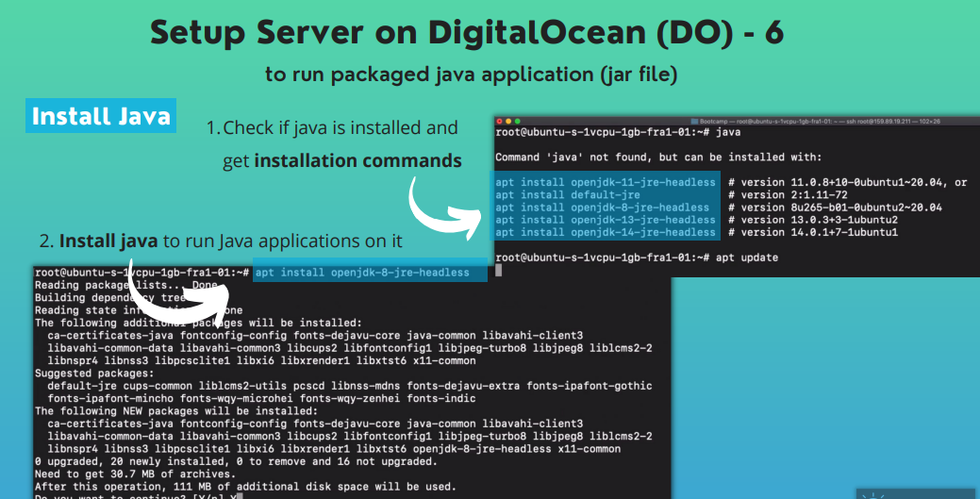The image size is (980, 499).
Task: Click 'The following NEW packages will be installed:'
Action: [176, 411]
